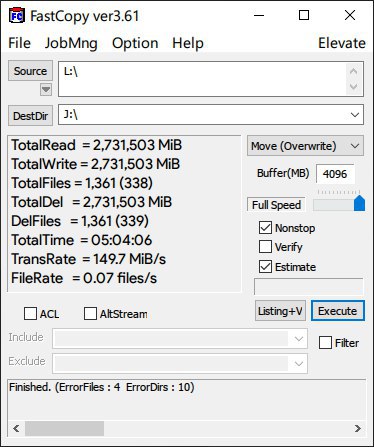Image resolution: width=374 pixels, height=447 pixels.
Task: Expand the DestDir path dropdown
Action: [355, 115]
